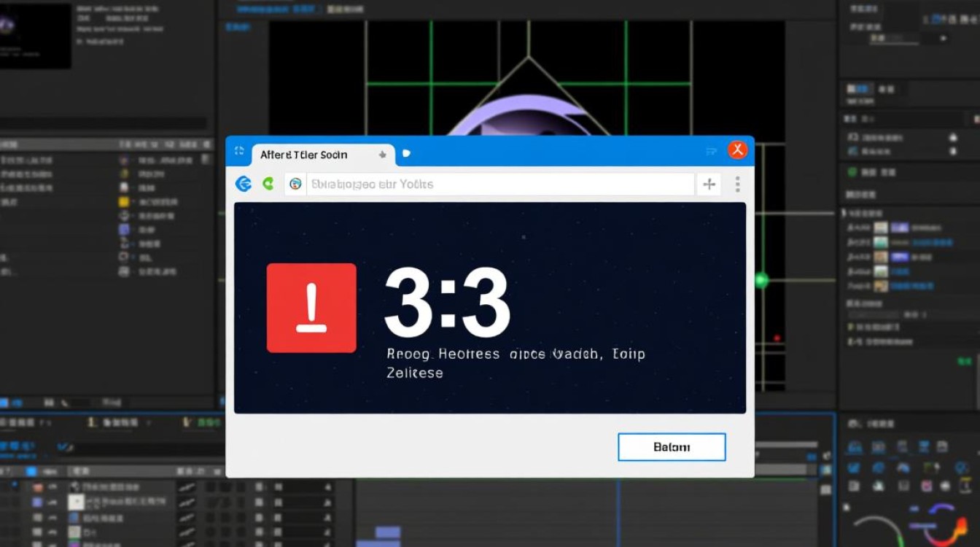Click the blue clip bar in timeline
The height and width of the screenshot is (547, 980).
click(x=387, y=532)
